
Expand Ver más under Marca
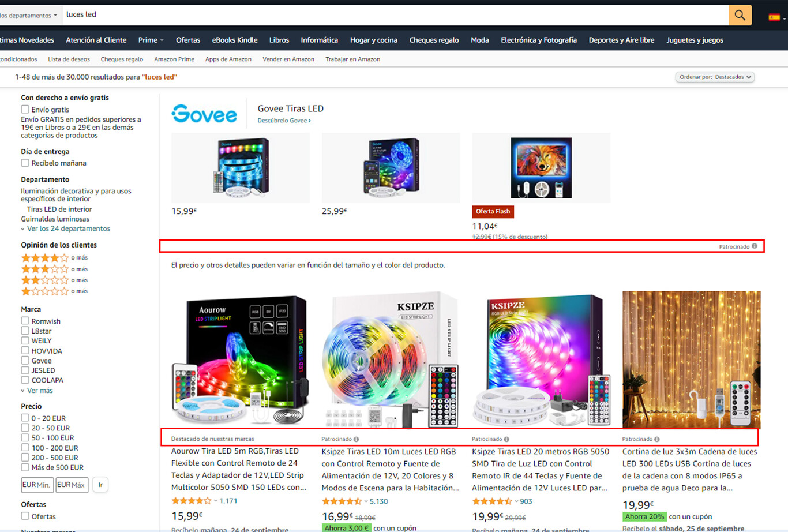point(39,391)
